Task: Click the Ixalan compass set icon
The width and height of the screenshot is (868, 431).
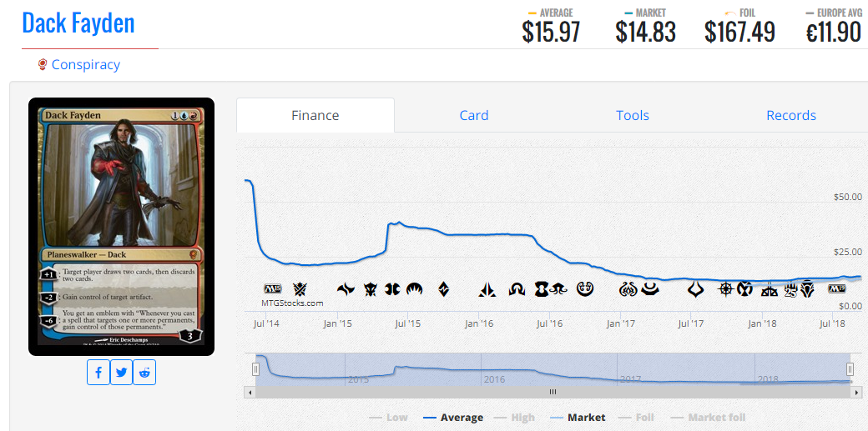Action: point(725,288)
